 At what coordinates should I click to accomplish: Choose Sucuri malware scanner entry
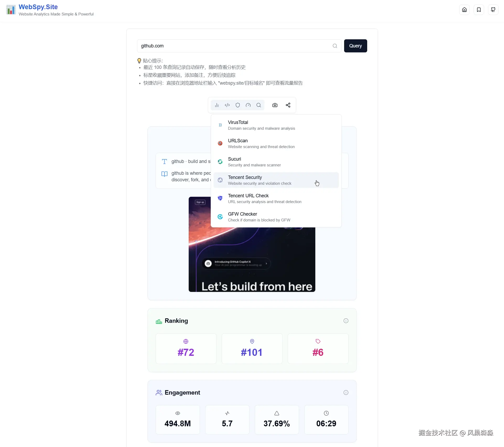click(276, 162)
